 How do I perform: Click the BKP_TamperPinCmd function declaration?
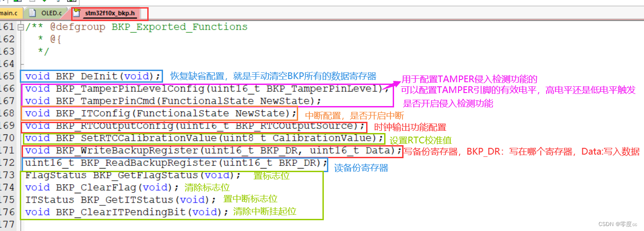[x=173, y=100]
